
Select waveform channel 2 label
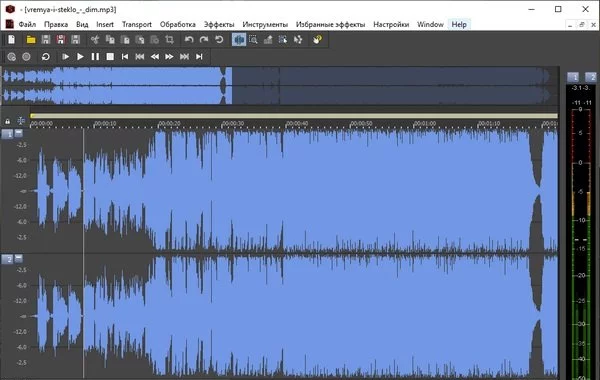8,259
